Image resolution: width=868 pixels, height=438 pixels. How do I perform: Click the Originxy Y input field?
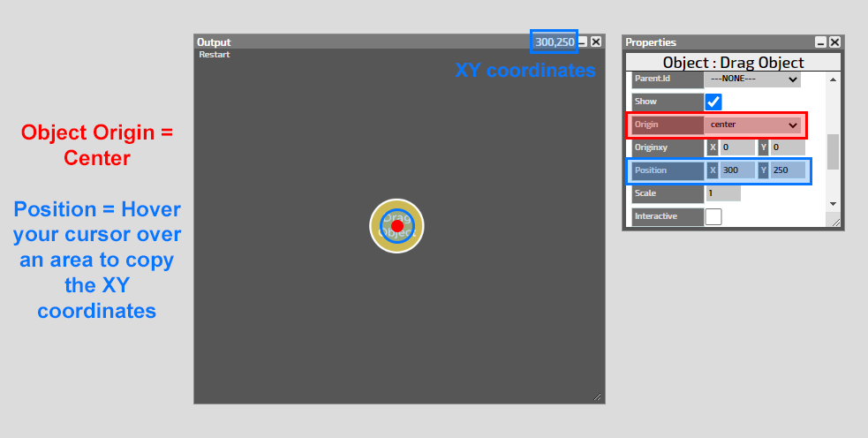pos(787,147)
